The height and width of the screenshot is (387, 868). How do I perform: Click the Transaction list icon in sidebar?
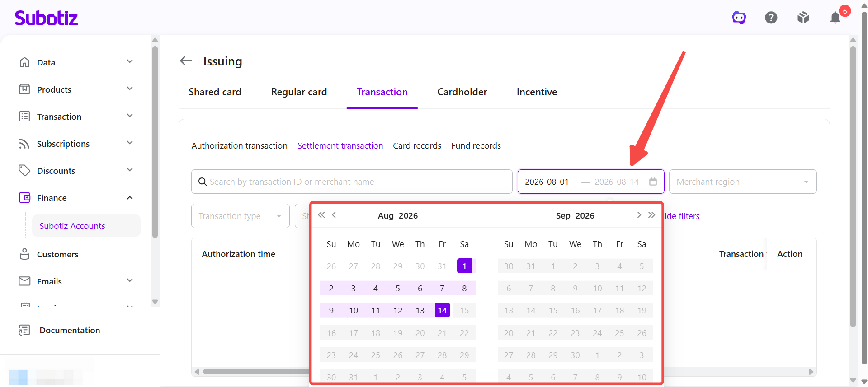coord(24,117)
